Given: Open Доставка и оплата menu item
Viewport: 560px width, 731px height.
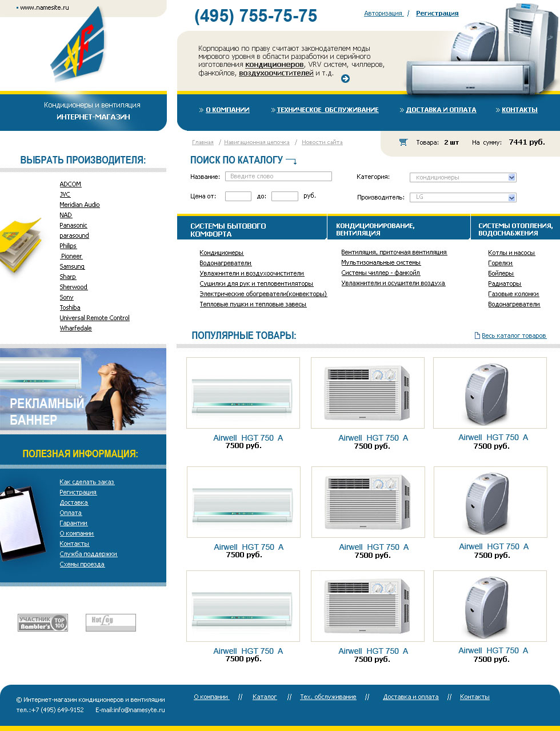Looking at the screenshot, I should click(441, 110).
